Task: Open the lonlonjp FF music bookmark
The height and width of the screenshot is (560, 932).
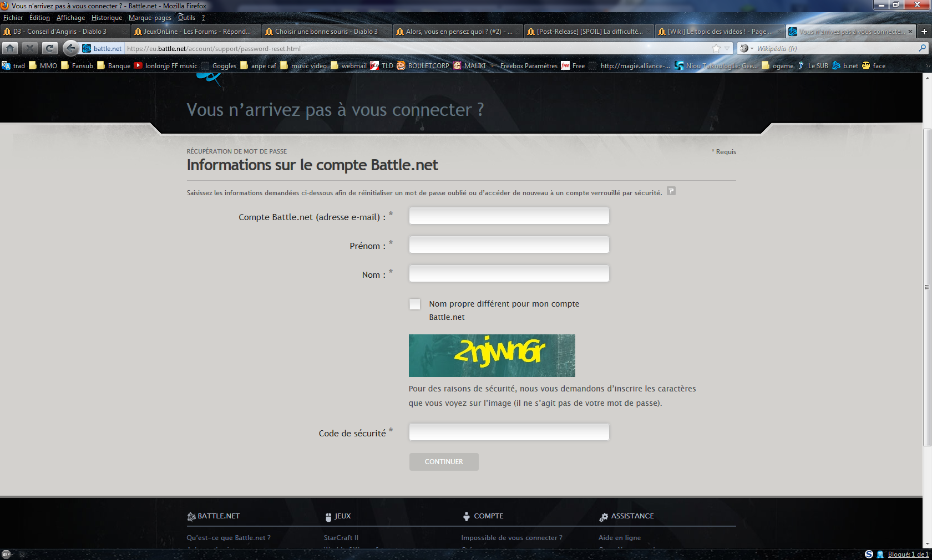Action: [166, 65]
